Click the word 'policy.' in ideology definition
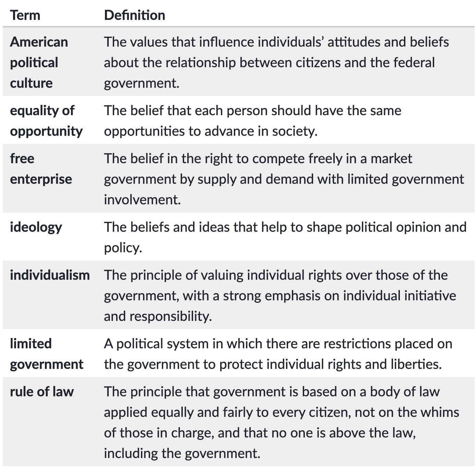Image resolution: width=476 pixels, height=469 pixels. (x=123, y=248)
